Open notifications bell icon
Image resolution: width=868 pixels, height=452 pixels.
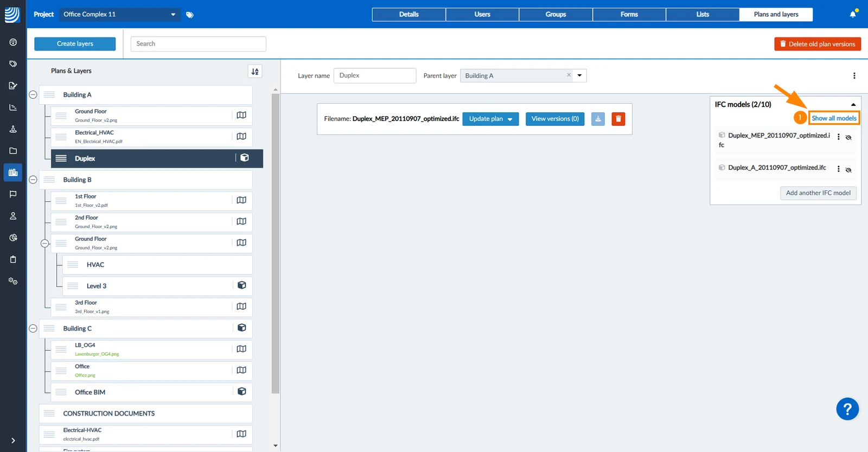[x=853, y=14]
